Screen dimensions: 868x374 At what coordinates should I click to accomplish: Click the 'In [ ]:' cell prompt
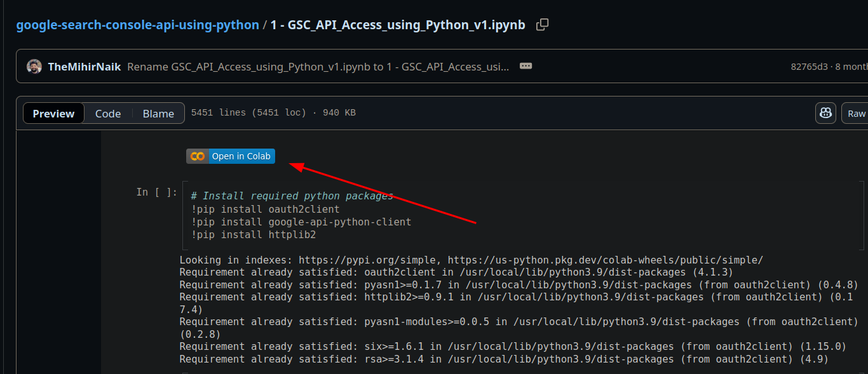click(x=157, y=192)
